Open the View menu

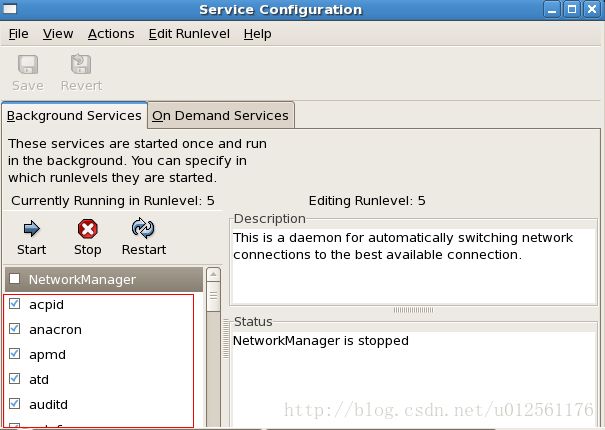pos(58,34)
